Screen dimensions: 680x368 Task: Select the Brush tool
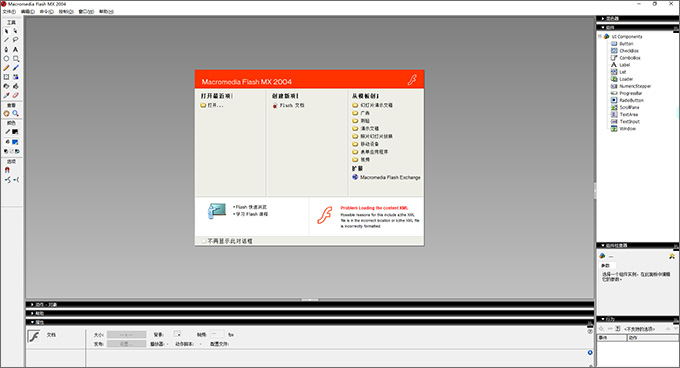pos(16,68)
